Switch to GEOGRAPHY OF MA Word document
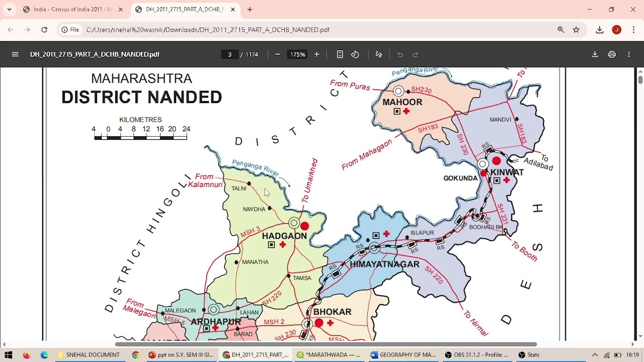 [x=404, y=355]
